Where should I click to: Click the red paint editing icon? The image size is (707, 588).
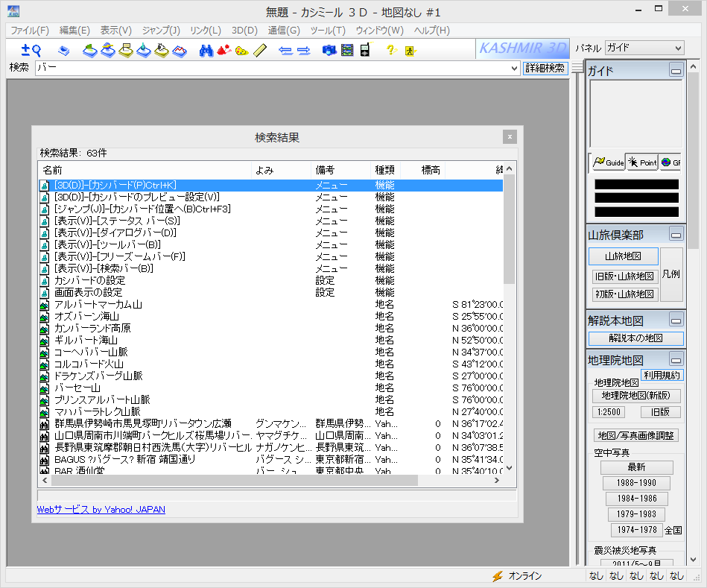coord(224,51)
